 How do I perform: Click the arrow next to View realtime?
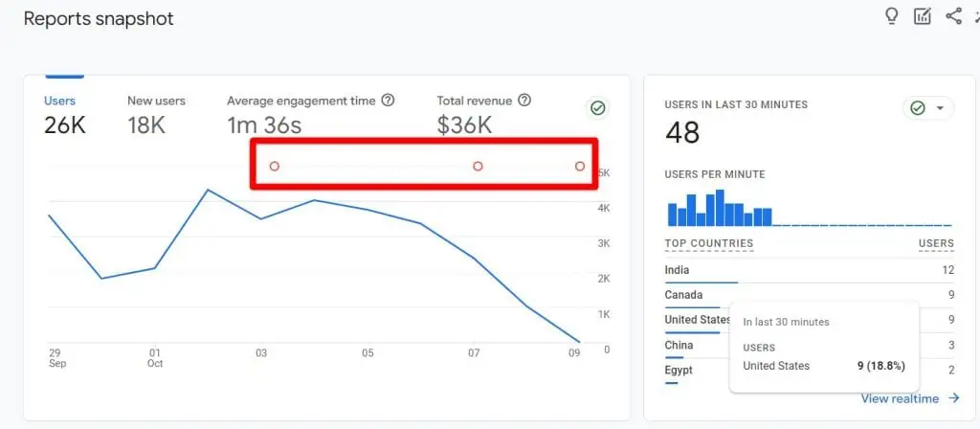point(954,398)
